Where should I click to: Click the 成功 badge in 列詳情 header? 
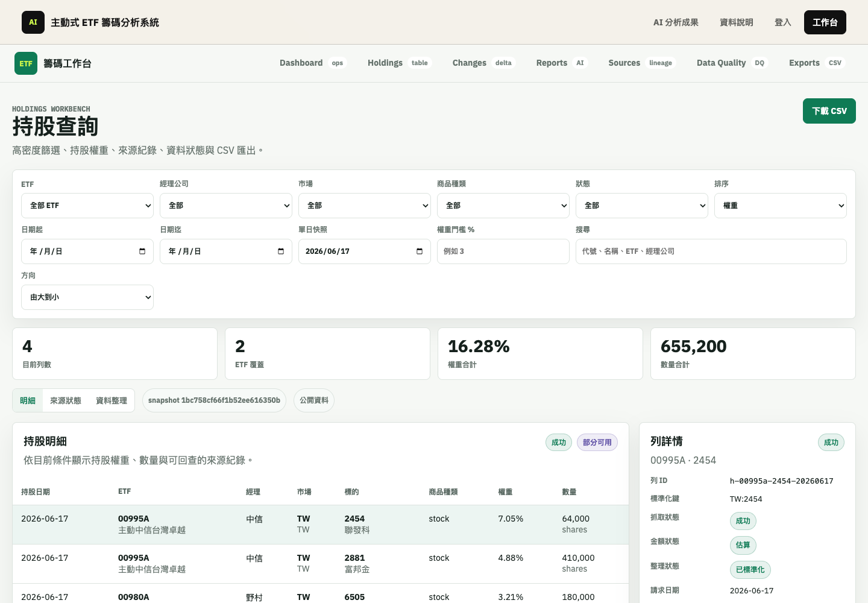click(x=831, y=443)
